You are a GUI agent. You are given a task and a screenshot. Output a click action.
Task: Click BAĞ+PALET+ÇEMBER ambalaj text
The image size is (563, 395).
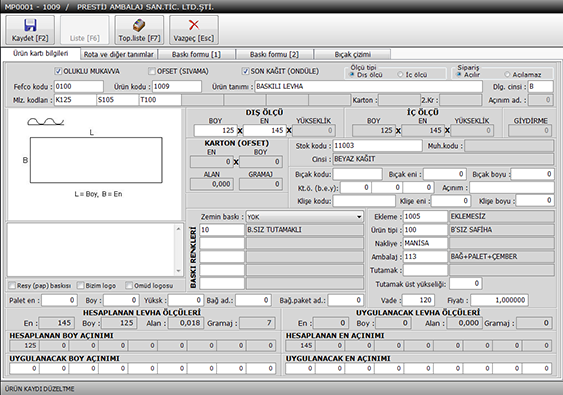pyautogui.click(x=484, y=256)
